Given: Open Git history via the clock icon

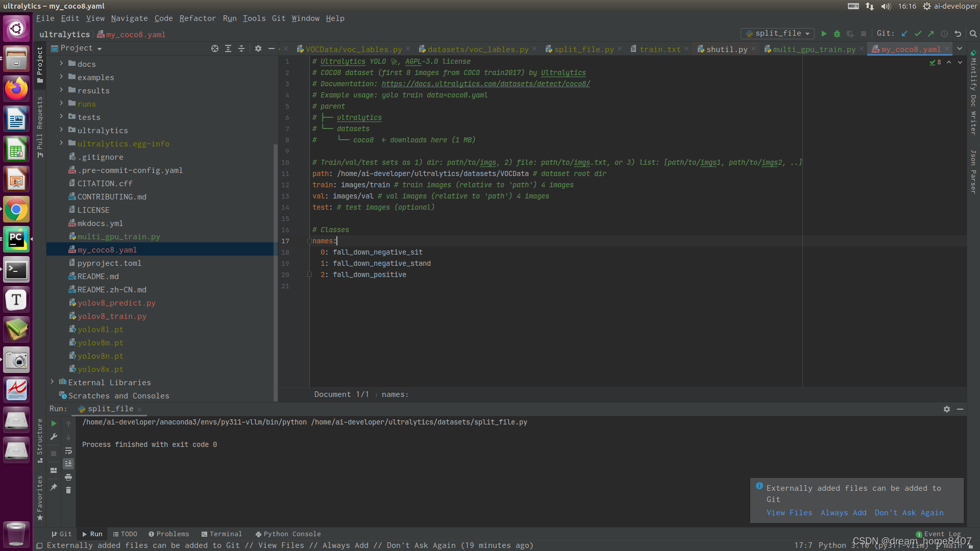Looking at the screenshot, I should pyautogui.click(x=944, y=34).
